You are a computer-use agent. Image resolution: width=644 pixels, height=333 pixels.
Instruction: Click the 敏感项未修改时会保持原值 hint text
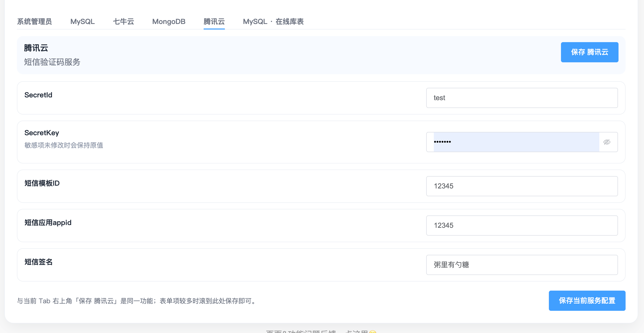click(64, 145)
